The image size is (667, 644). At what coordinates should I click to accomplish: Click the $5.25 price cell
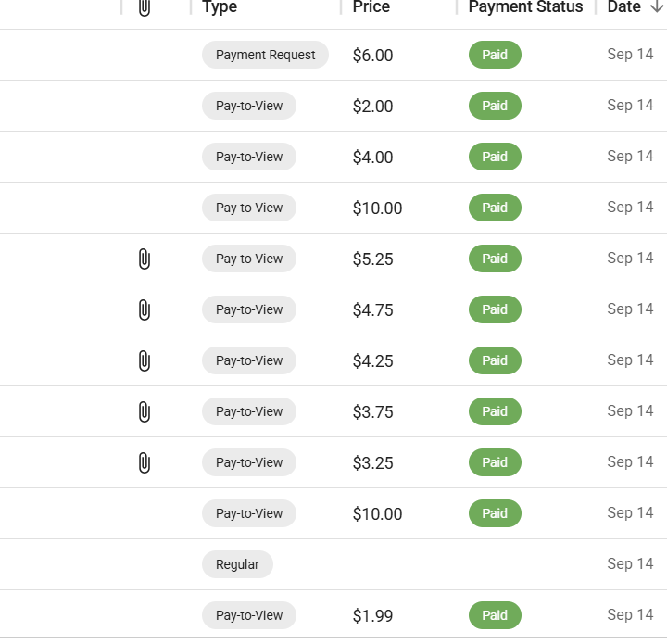pos(372,259)
